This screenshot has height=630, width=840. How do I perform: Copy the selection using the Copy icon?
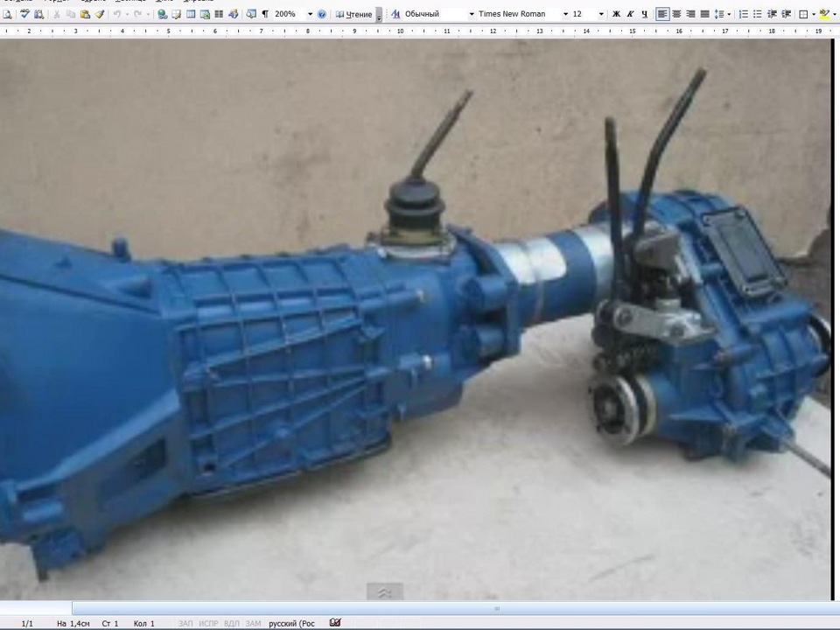[71, 15]
